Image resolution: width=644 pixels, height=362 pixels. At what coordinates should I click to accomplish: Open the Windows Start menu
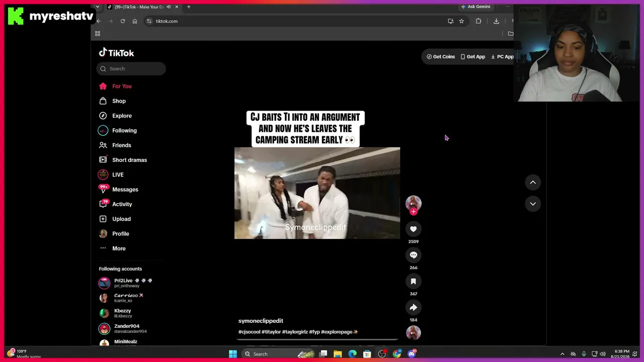[x=233, y=354]
